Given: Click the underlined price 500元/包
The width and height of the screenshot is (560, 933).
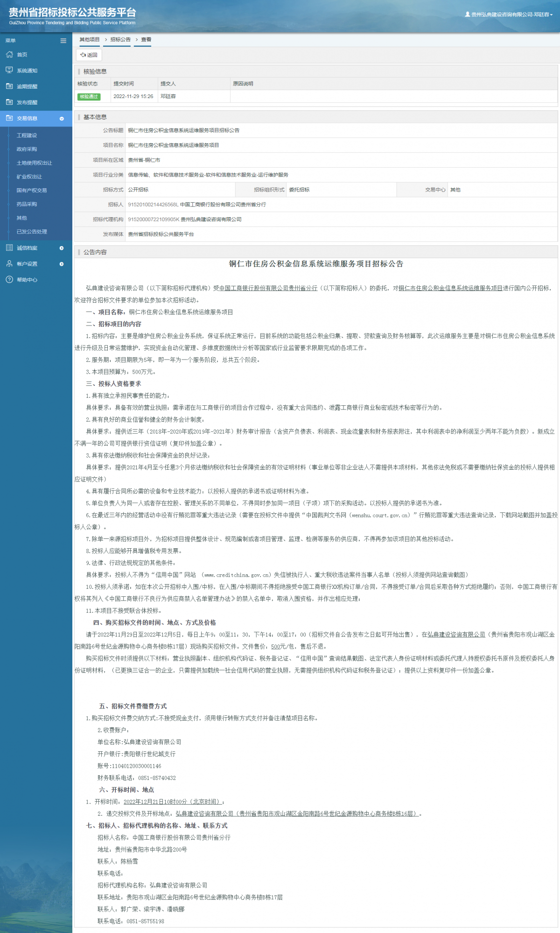Looking at the screenshot, I should [x=283, y=647].
